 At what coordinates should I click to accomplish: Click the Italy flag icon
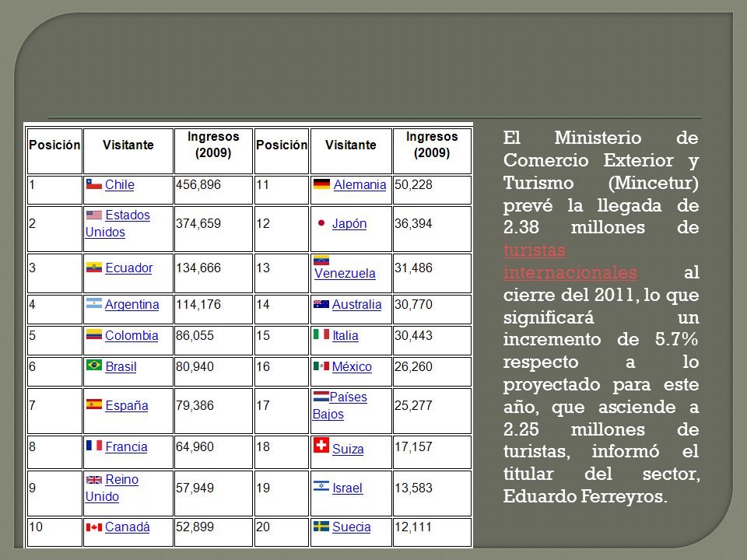point(321,334)
